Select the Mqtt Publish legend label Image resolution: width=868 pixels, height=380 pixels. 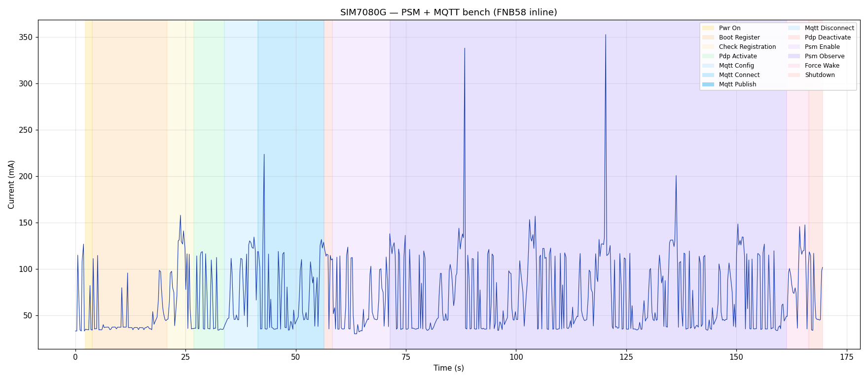(737, 84)
